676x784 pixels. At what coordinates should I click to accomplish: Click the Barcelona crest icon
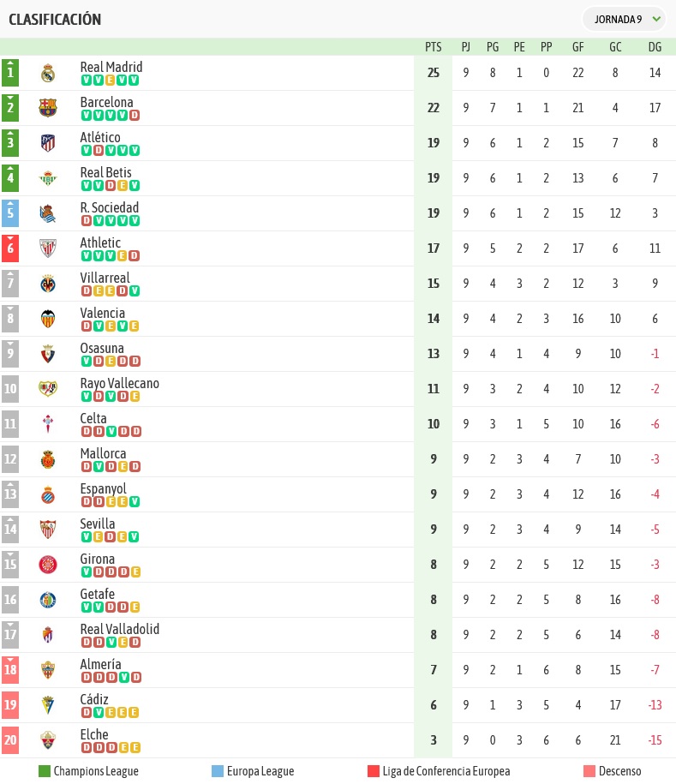pos(48,108)
